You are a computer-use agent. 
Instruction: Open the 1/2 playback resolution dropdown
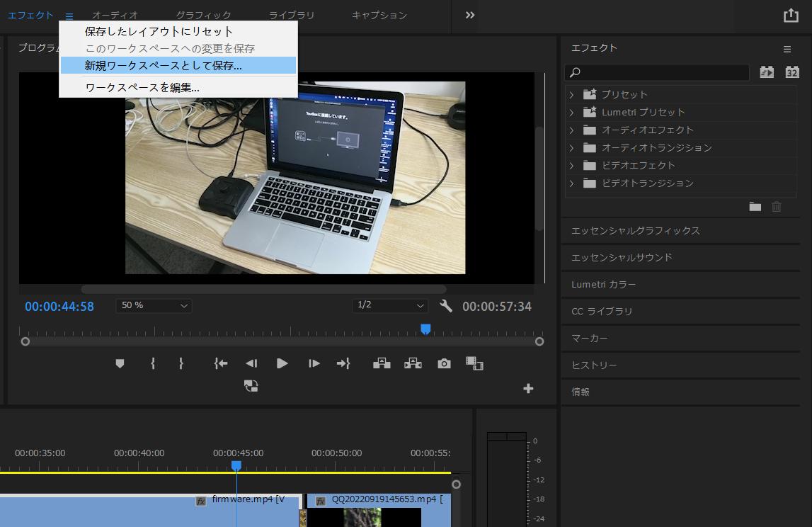click(x=390, y=305)
